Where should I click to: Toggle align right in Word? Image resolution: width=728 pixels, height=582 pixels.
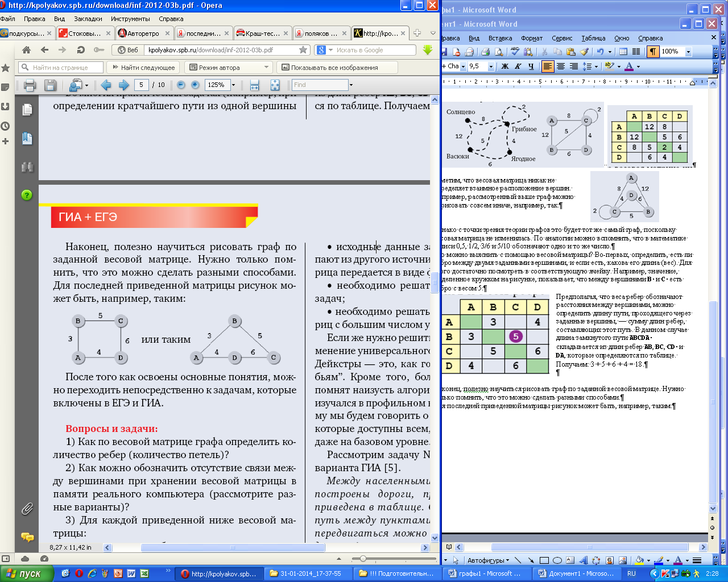(574, 66)
